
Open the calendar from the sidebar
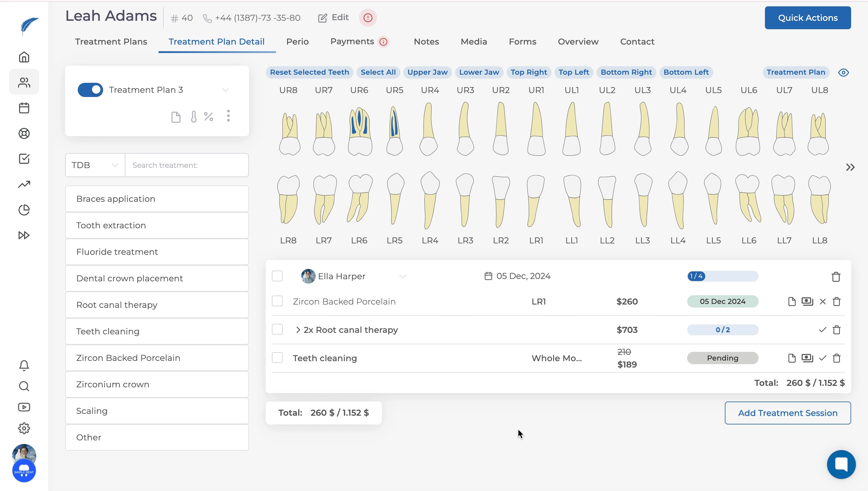coord(24,108)
